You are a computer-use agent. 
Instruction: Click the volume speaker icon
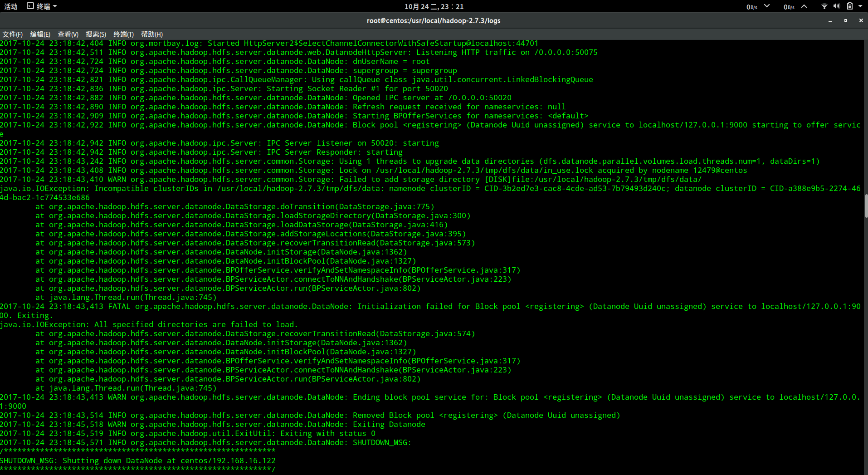(x=837, y=6)
